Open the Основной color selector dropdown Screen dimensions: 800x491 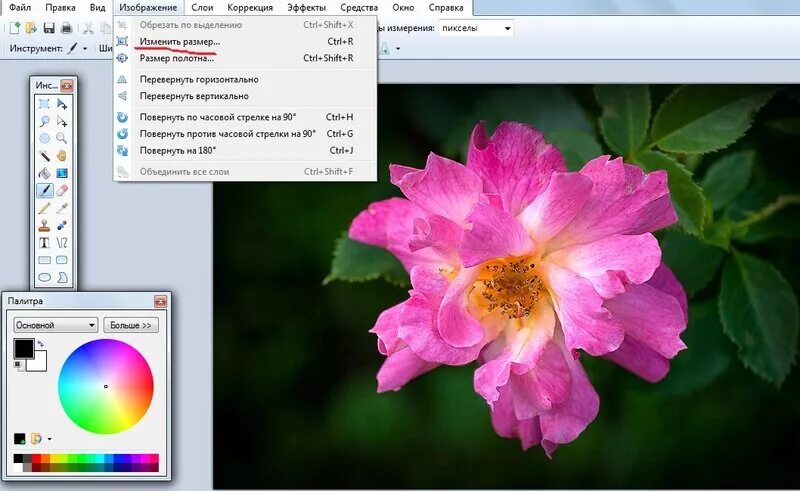click(56, 325)
